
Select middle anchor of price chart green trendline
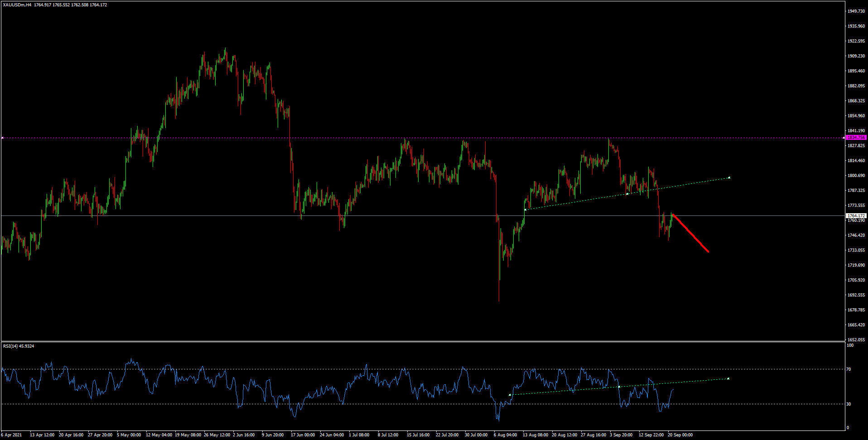[627, 194]
